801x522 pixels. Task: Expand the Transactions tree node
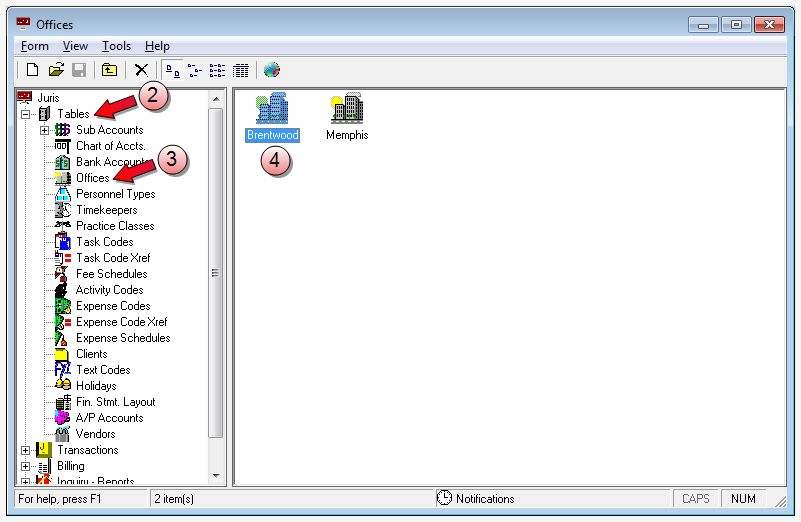click(26, 450)
